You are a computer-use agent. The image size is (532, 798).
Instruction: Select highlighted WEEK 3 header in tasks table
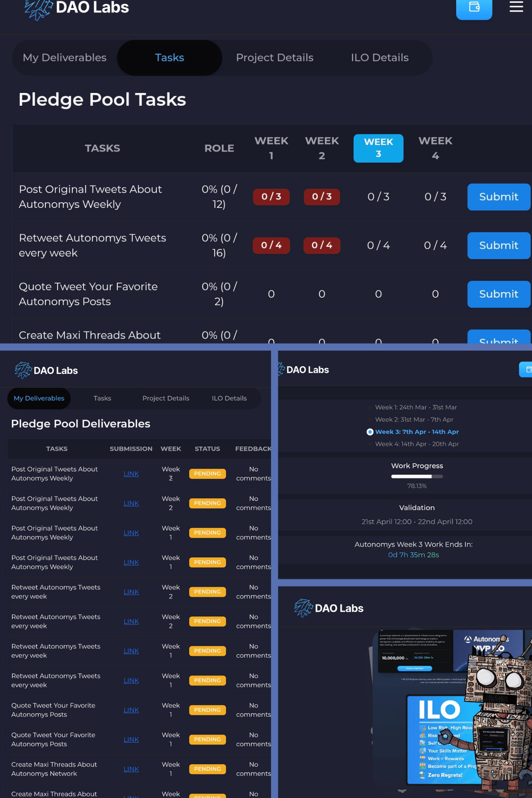378,148
